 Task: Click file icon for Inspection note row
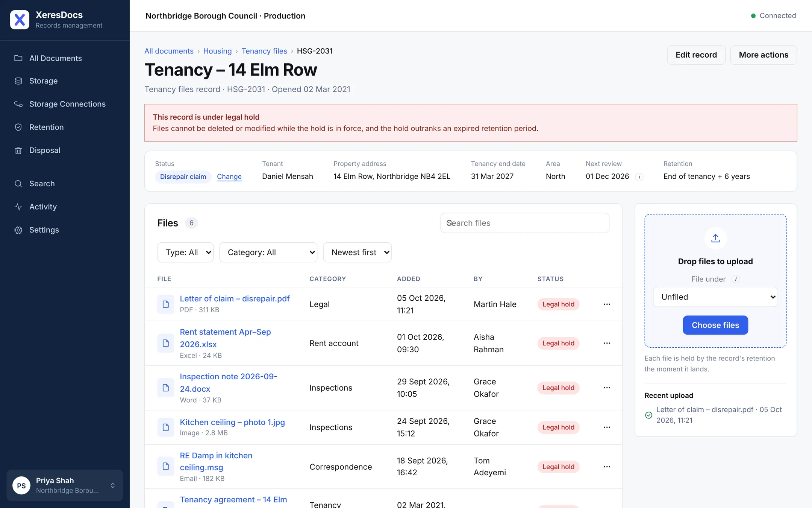click(x=166, y=388)
